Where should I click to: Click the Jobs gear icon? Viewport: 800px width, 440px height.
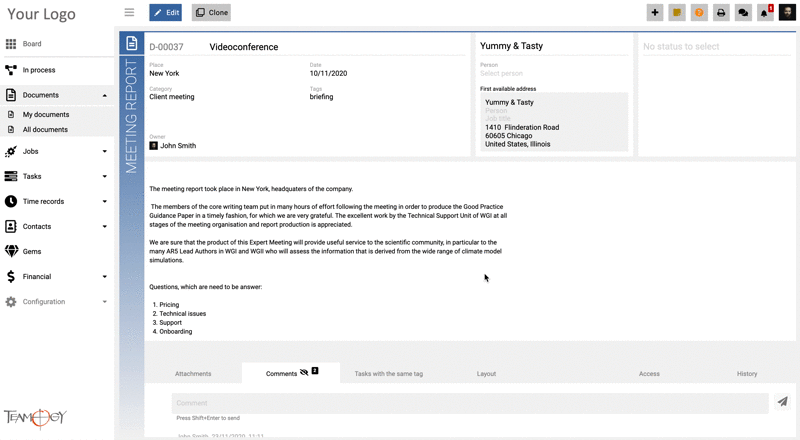11,151
